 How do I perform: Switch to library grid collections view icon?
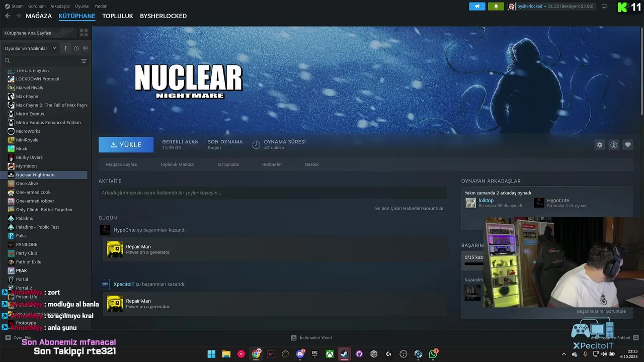pos(84,33)
